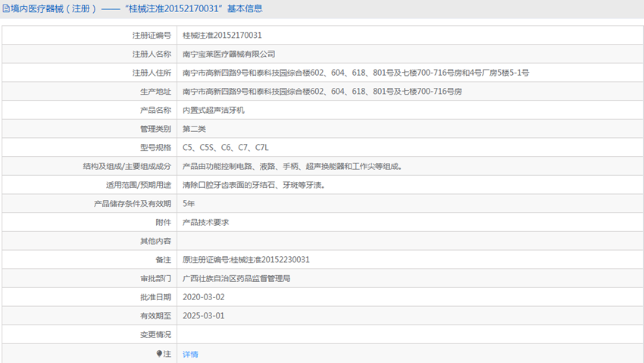Click the 有效期至 row label
644x363 pixels.
point(155,316)
